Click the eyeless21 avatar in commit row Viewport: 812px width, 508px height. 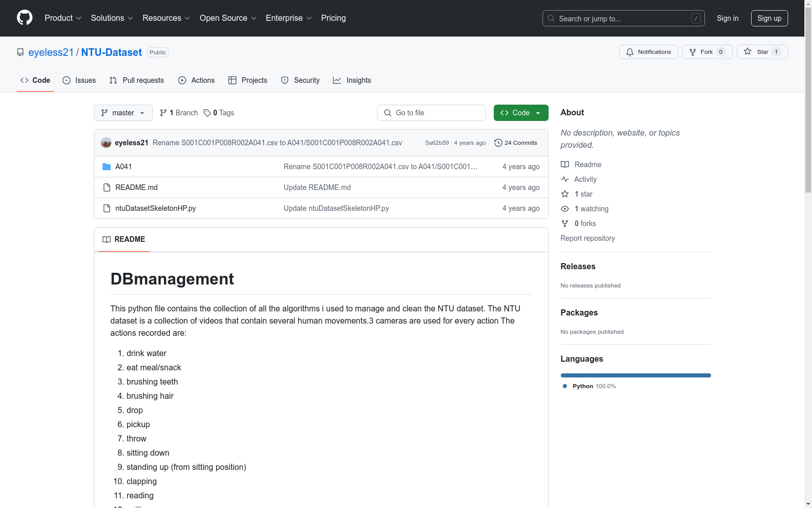pyautogui.click(x=106, y=143)
